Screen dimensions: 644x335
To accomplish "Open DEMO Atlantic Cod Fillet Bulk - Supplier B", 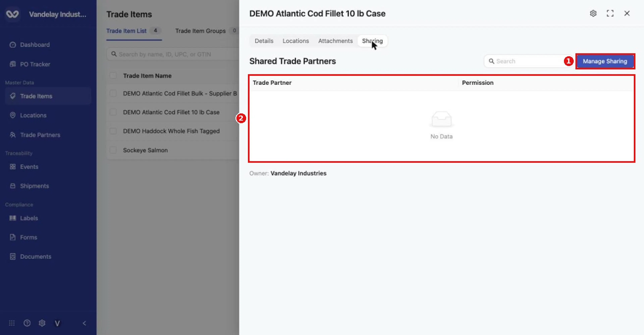I will tap(180, 94).
